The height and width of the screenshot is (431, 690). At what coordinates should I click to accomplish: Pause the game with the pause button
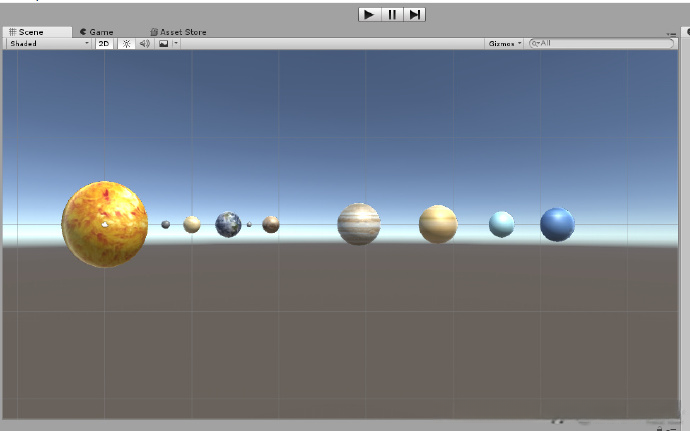[x=392, y=15]
